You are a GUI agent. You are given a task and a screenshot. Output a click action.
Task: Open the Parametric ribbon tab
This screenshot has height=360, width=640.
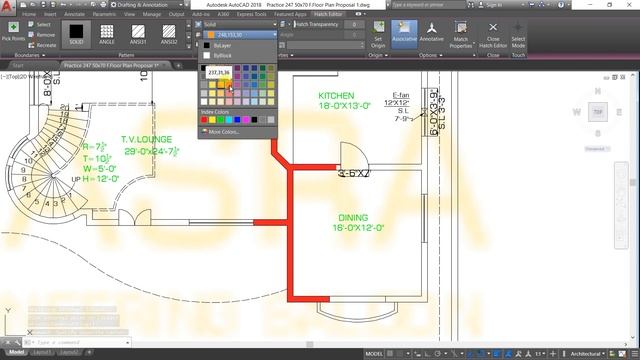[x=104, y=14]
